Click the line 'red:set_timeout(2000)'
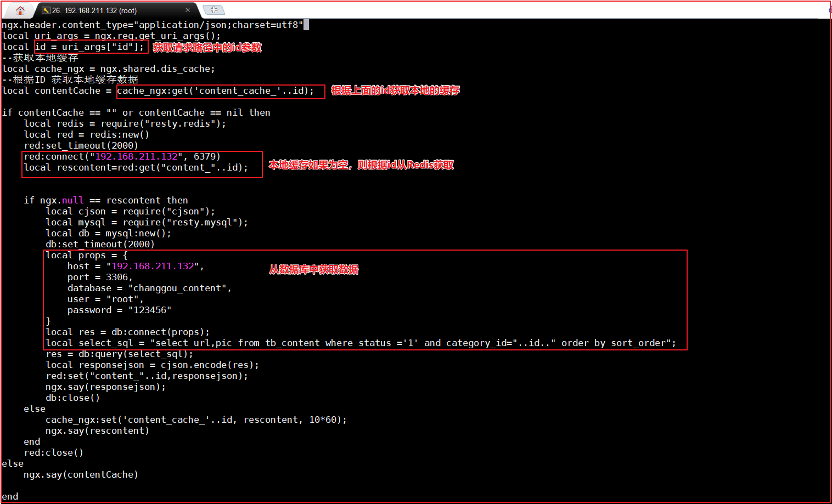Image resolution: width=832 pixels, height=504 pixels. pos(81,145)
